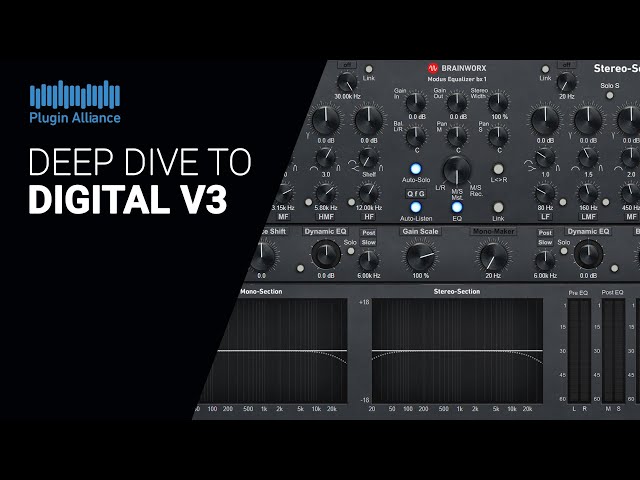Click the right Dynamic EQ Post button
This screenshot has width=640, height=480.
click(x=545, y=233)
